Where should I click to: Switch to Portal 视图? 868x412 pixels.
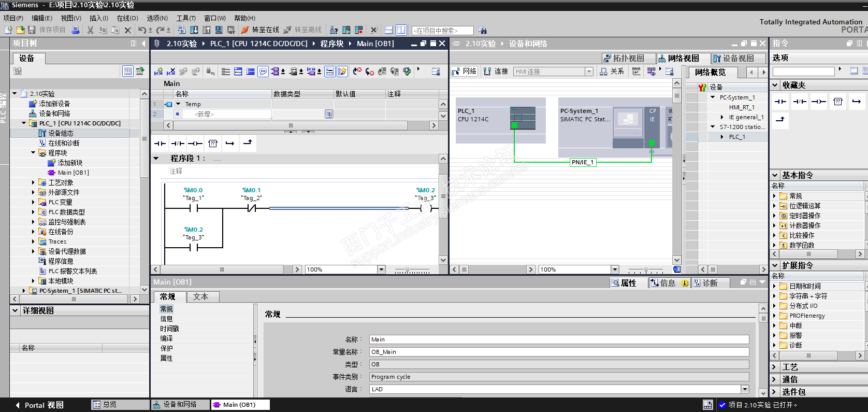pos(39,405)
